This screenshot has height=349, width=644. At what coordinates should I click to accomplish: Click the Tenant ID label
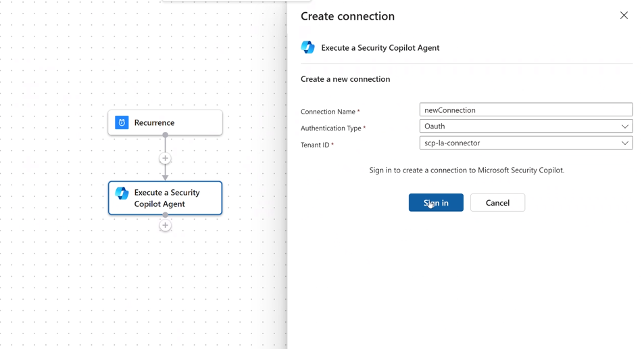[315, 145]
